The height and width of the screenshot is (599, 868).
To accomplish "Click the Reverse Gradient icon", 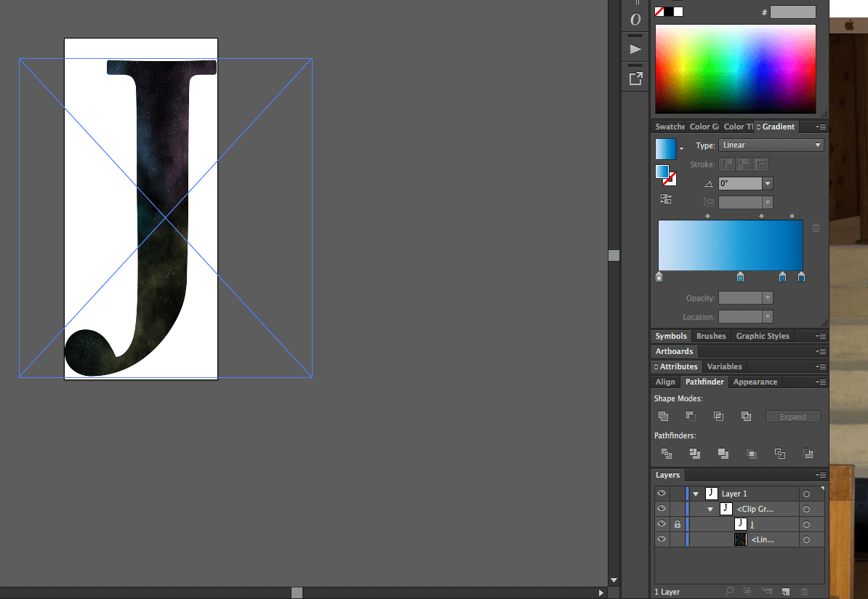I will (665, 198).
